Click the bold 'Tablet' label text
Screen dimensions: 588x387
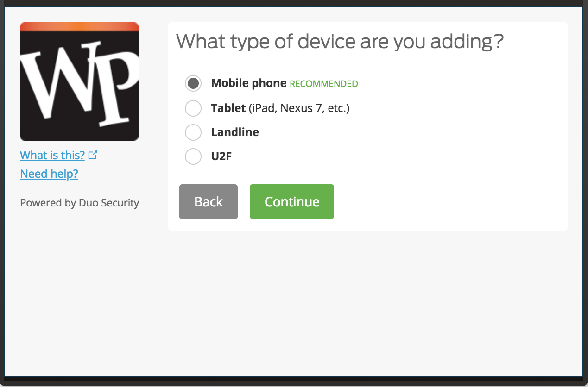point(228,108)
